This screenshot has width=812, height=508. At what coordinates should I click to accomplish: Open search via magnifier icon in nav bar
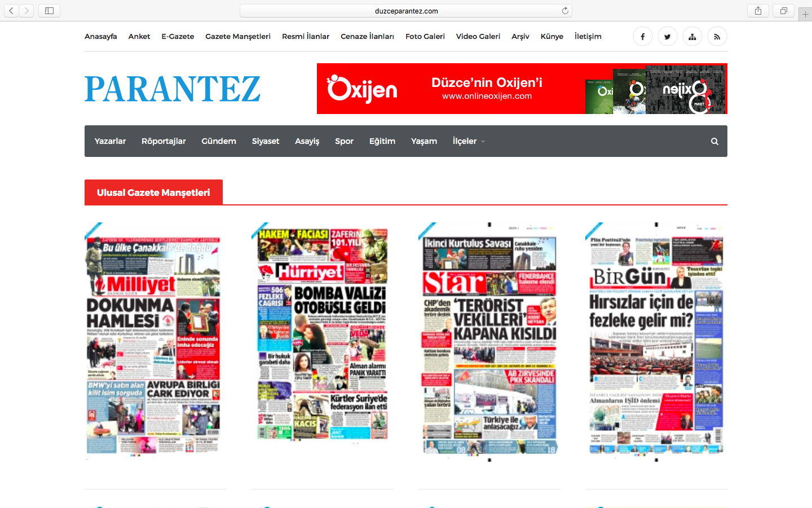click(714, 141)
